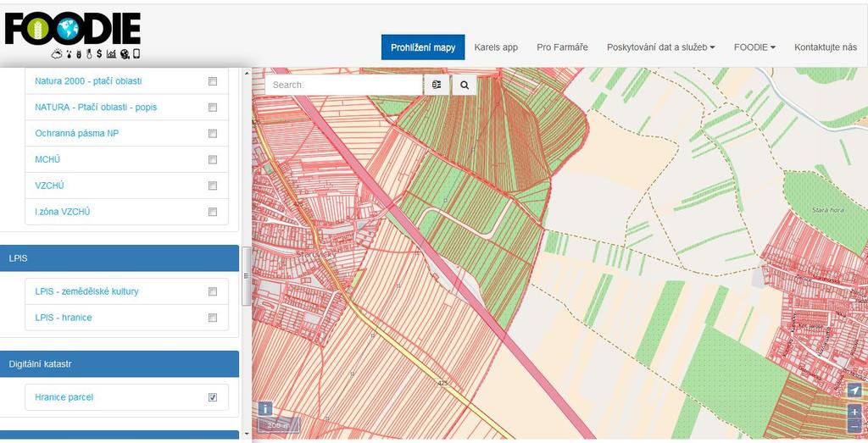Click the MCHÚ layer name
The image size is (868, 443).
tap(47, 159)
